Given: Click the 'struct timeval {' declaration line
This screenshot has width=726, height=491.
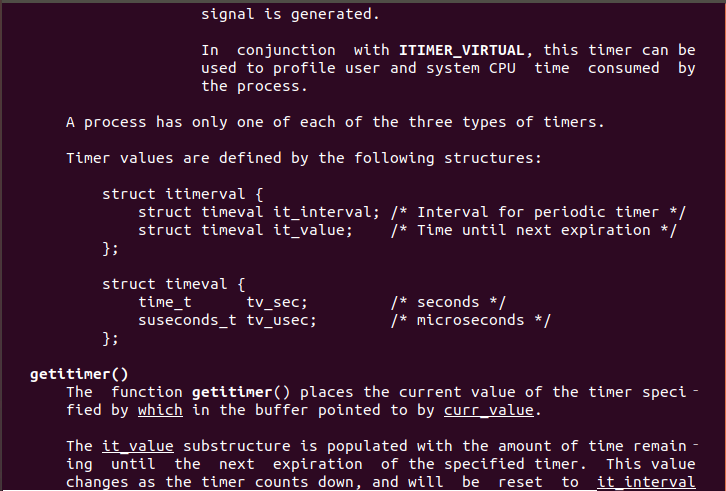Looking at the screenshot, I should point(173,284).
